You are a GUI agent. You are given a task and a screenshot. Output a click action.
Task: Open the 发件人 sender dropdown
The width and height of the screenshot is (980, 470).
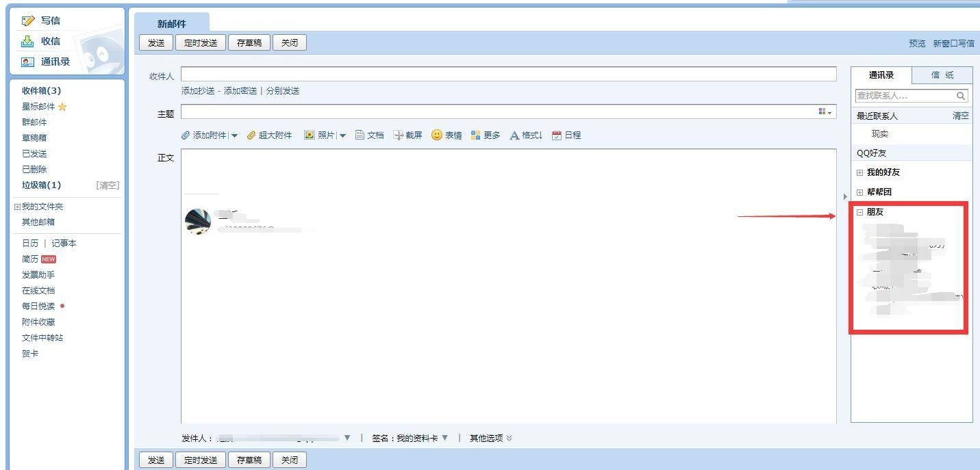(x=347, y=438)
